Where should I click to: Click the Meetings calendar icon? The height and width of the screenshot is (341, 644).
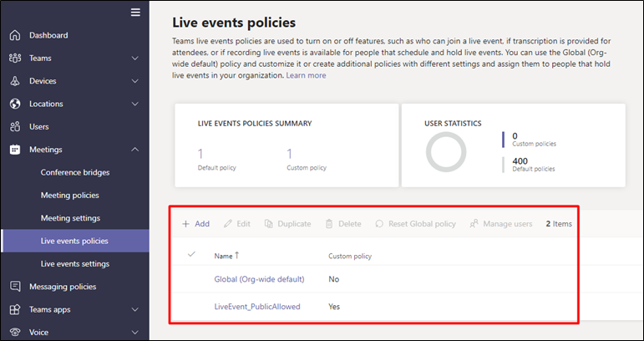coord(15,150)
